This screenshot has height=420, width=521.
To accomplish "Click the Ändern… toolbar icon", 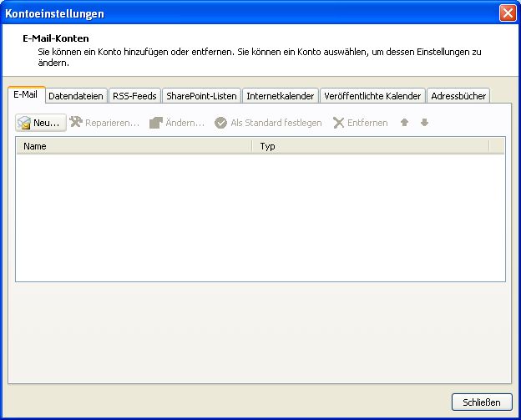I will 155,123.
